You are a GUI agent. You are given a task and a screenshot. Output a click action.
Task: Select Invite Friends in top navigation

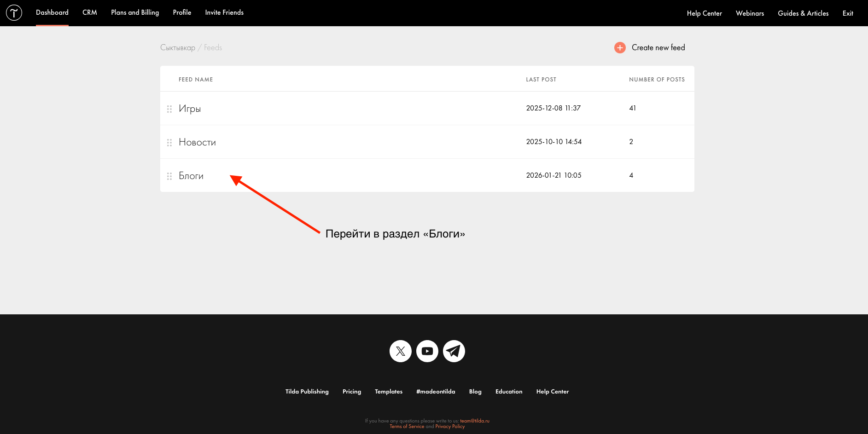[224, 12]
